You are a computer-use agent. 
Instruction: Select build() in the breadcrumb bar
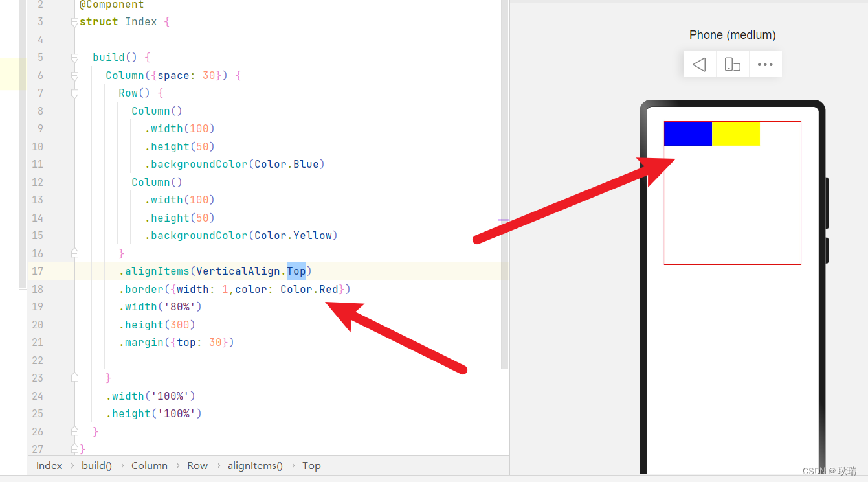click(x=97, y=466)
